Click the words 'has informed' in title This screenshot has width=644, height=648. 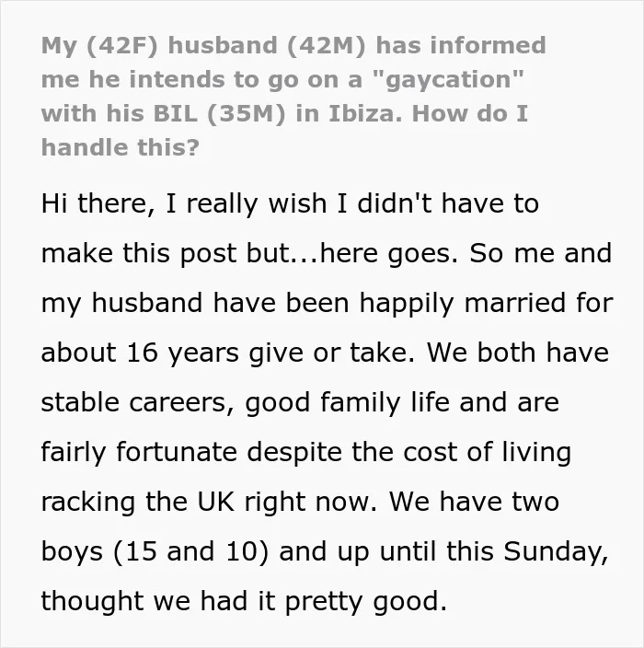pyautogui.click(x=461, y=45)
